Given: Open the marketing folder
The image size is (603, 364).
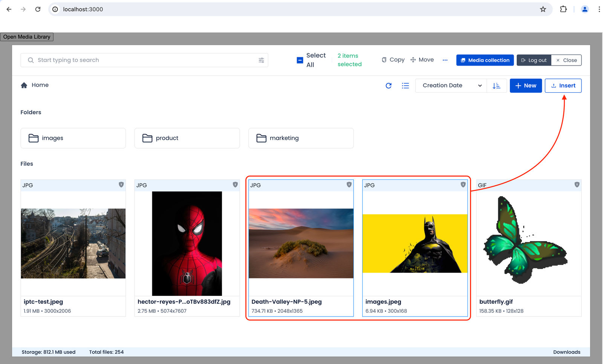Looking at the screenshot, I should (301, 138).
